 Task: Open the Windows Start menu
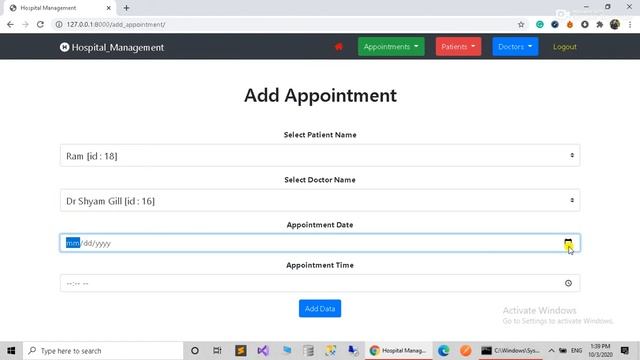[x=11, y=351]
